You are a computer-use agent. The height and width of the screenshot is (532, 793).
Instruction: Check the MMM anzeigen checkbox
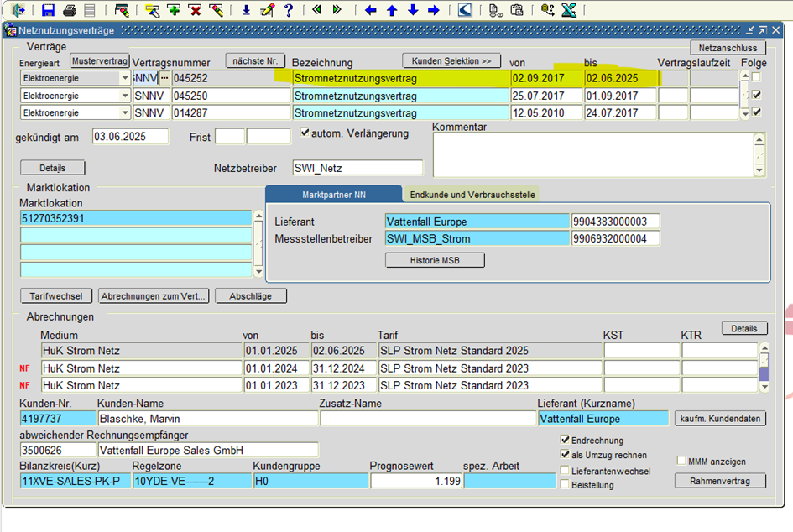[x=681, y=461]
